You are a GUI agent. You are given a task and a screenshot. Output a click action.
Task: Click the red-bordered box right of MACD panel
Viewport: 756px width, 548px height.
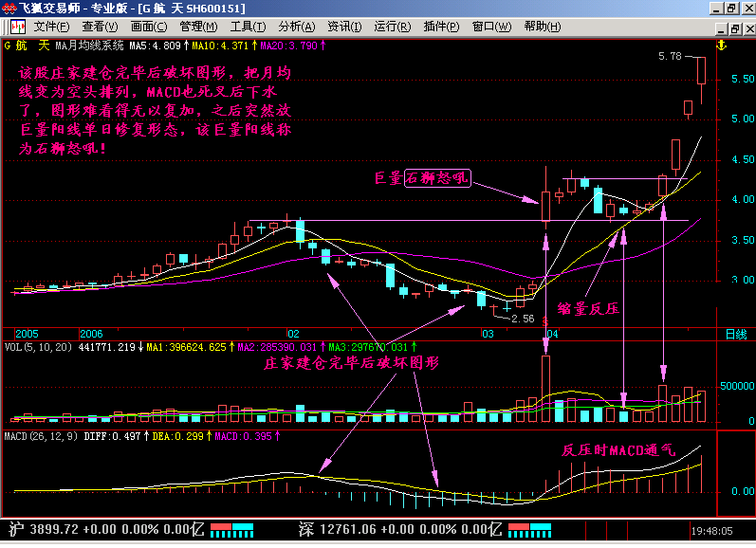point(736,473)
